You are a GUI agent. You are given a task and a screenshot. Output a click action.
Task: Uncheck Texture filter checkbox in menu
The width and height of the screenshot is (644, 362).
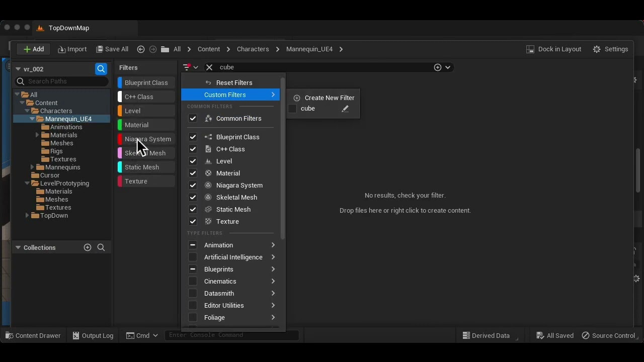pos(193,221)
